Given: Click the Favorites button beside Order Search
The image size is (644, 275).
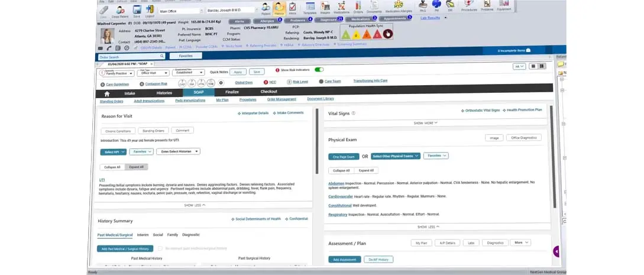Looking at the screenshot, I should (186, 56).
